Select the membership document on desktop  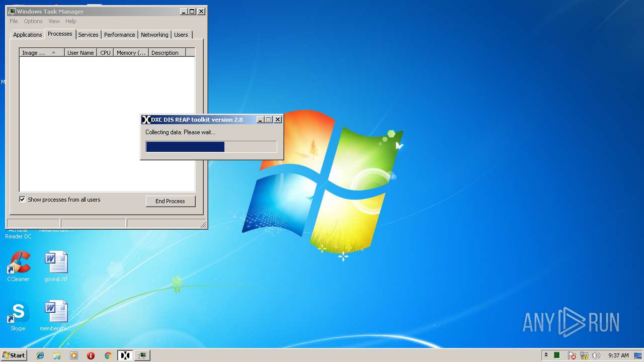coord(56,316)
